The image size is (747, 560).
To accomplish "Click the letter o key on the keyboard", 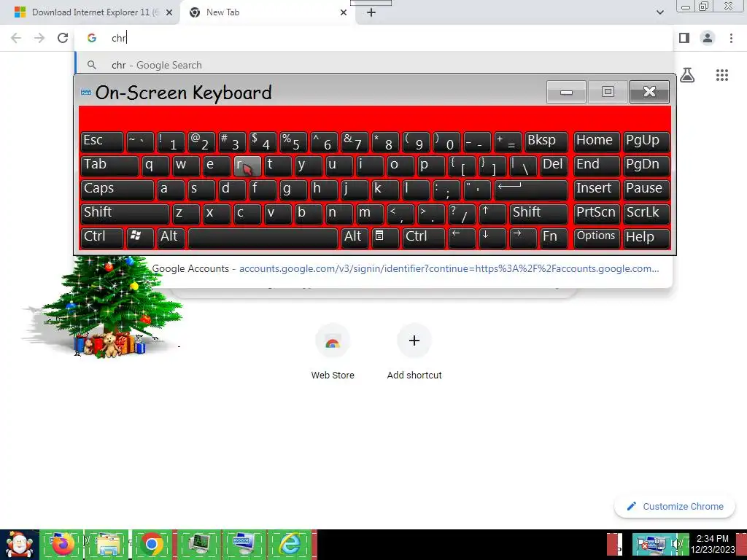I will click(x=400, y=166).
